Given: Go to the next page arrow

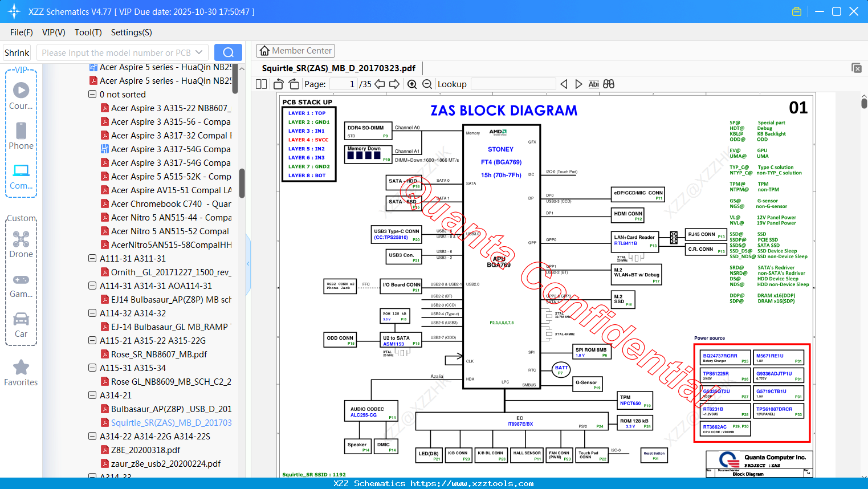Looking at the screenshot, I should pos(394,84).
